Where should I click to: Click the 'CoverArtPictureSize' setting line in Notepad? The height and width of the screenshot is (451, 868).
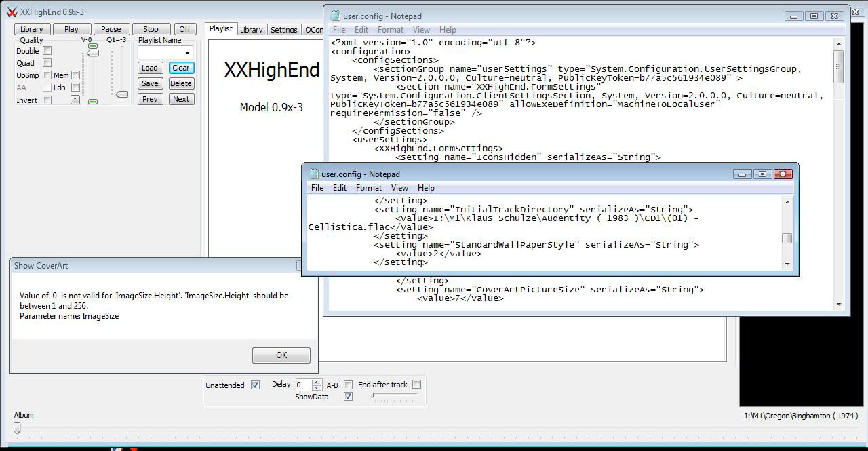tap(550, 289)
